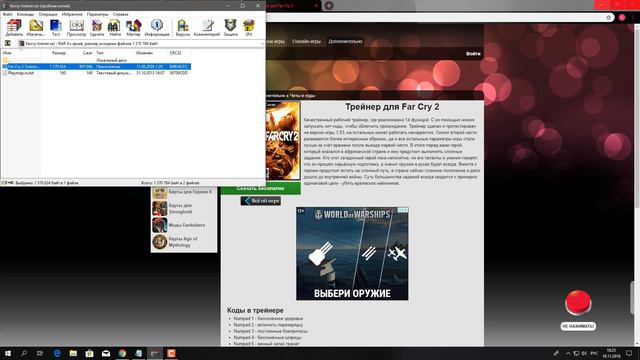Open the Mail app on the taskbar
The image size is (640, 360).
coord(106,353)
